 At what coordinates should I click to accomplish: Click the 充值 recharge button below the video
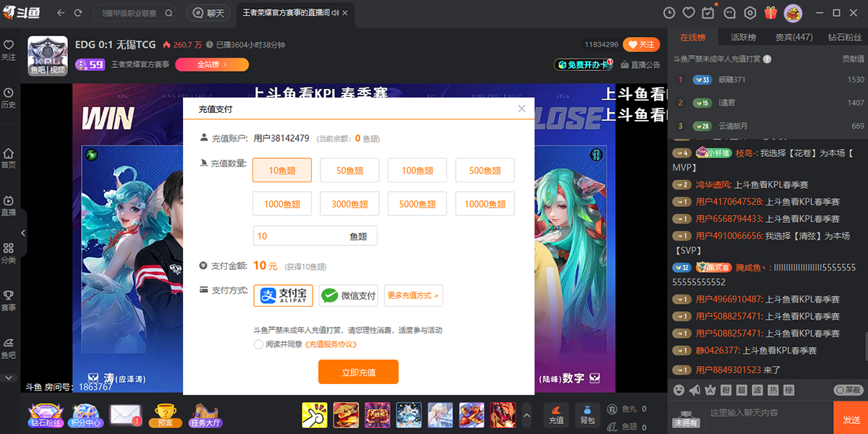[x=556, y=414]
